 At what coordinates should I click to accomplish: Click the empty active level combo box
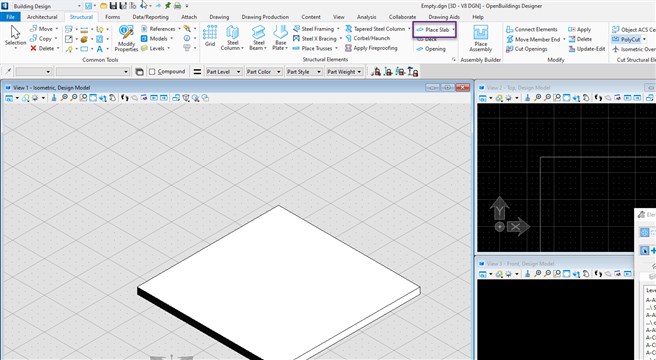(x=92, y=72)
